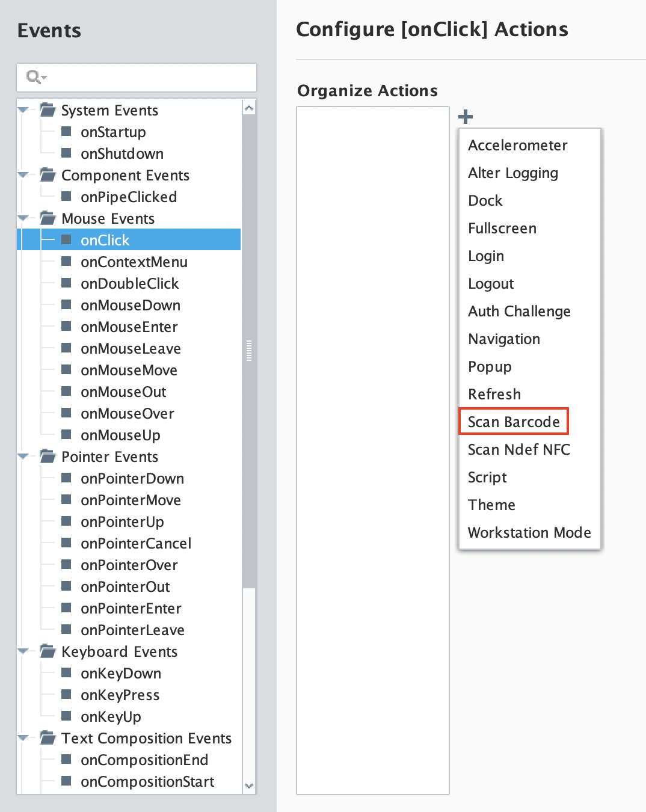
Task: Select the onKeyPress event
Action: click(120, 695)
